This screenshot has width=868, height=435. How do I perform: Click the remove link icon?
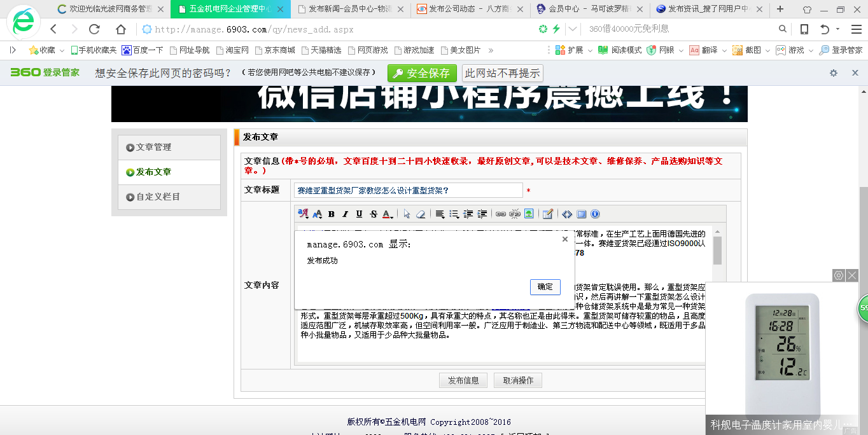click(515, 214)
